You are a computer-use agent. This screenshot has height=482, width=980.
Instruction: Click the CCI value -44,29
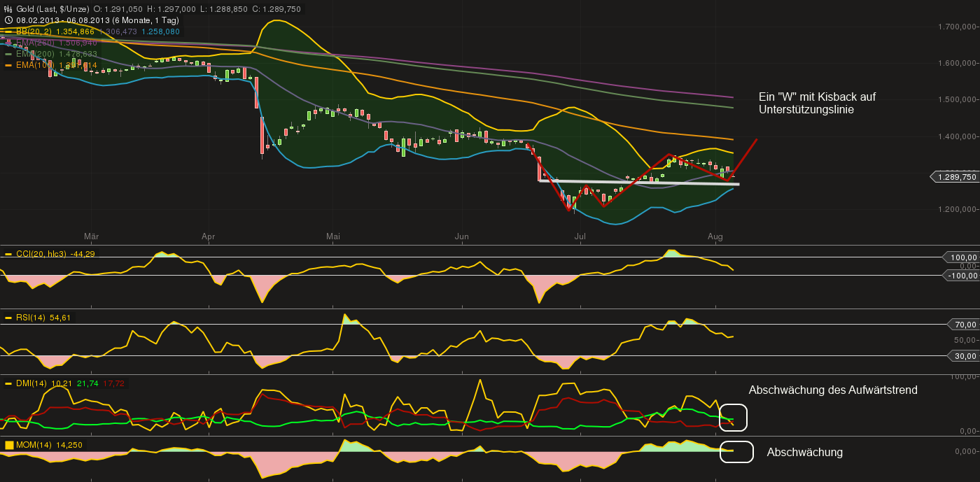[83, 254]
